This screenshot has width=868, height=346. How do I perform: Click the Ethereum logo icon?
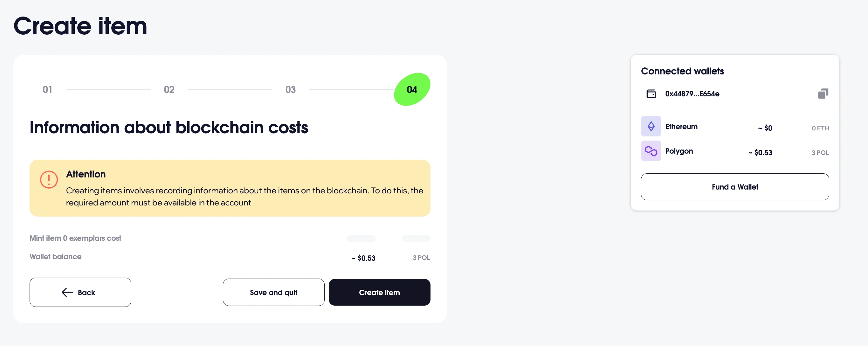coord(651,126)
